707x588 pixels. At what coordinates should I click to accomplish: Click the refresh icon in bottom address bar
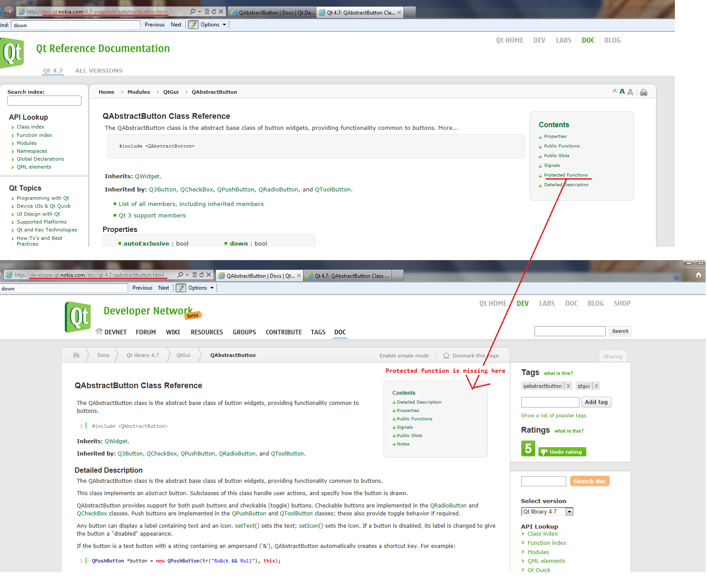pyautogui.click(x=202, y=275)
